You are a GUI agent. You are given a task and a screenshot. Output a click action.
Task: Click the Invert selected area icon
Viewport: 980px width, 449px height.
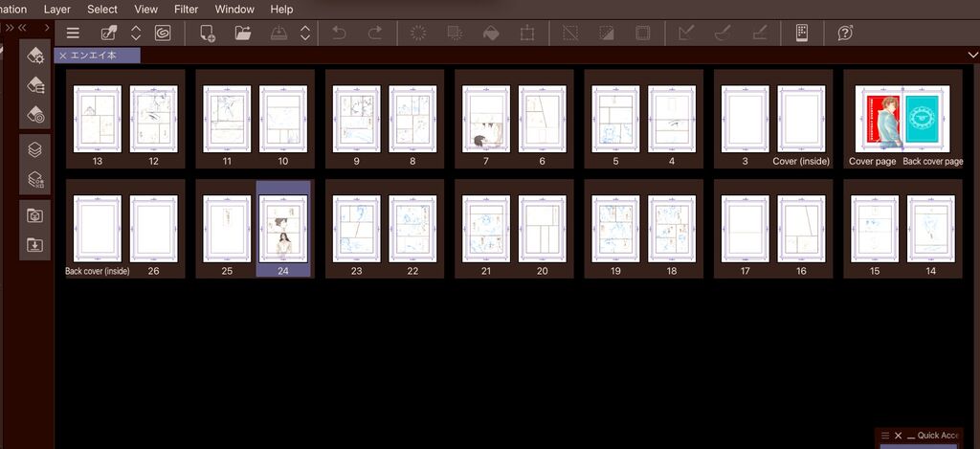(x=606, y=34)
